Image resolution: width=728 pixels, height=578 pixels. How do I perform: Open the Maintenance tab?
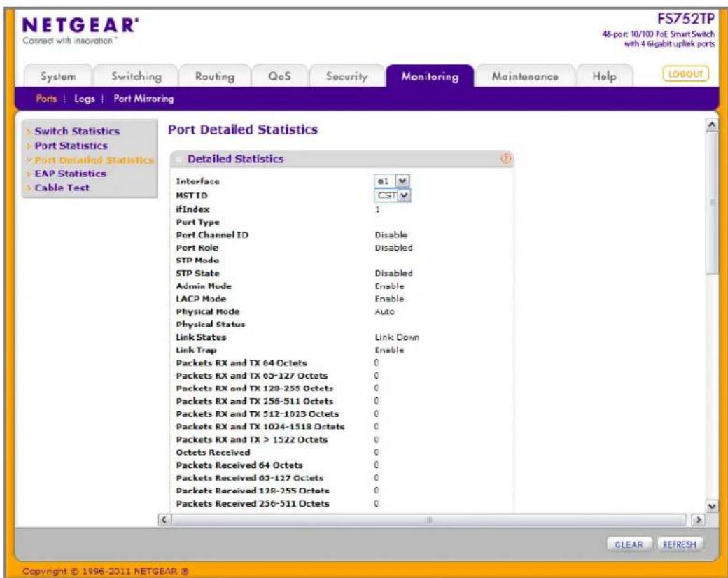pos(525,76)
